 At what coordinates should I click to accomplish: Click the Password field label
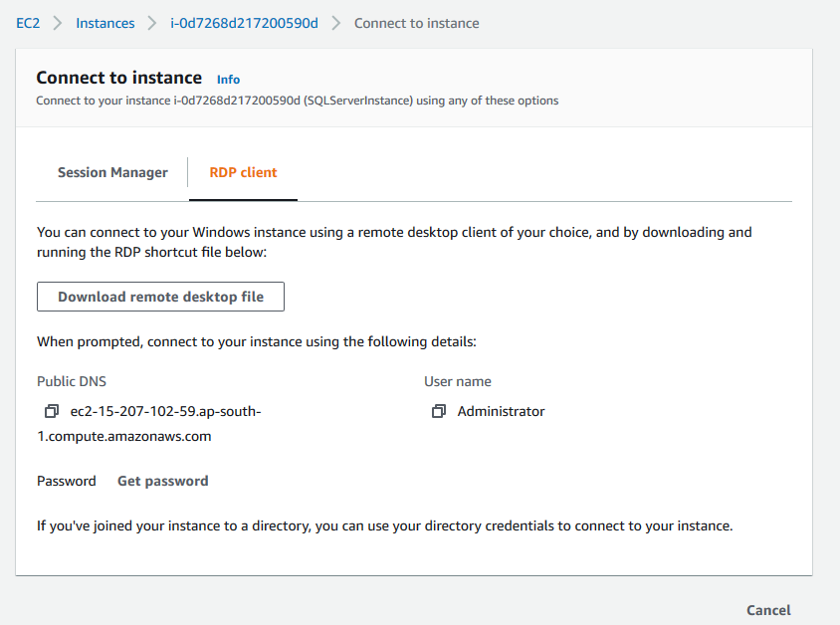pyautogui.click(x=67, y=481)
